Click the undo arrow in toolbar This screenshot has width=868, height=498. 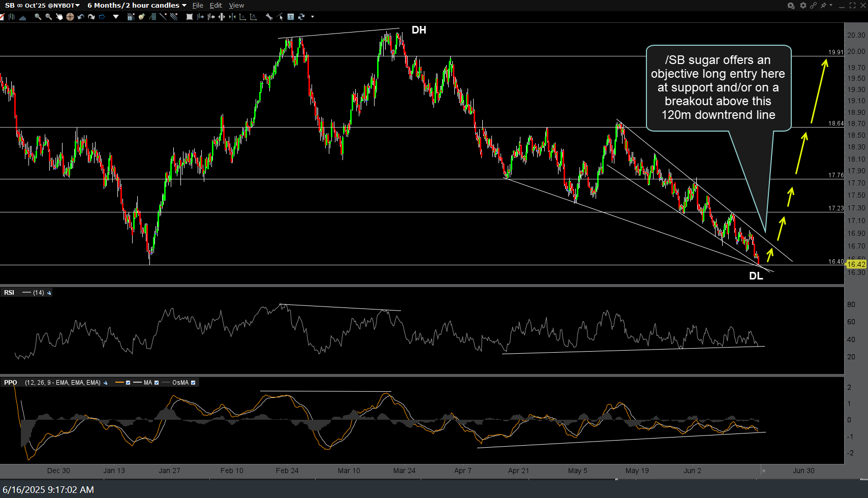(x=81, y=17)
